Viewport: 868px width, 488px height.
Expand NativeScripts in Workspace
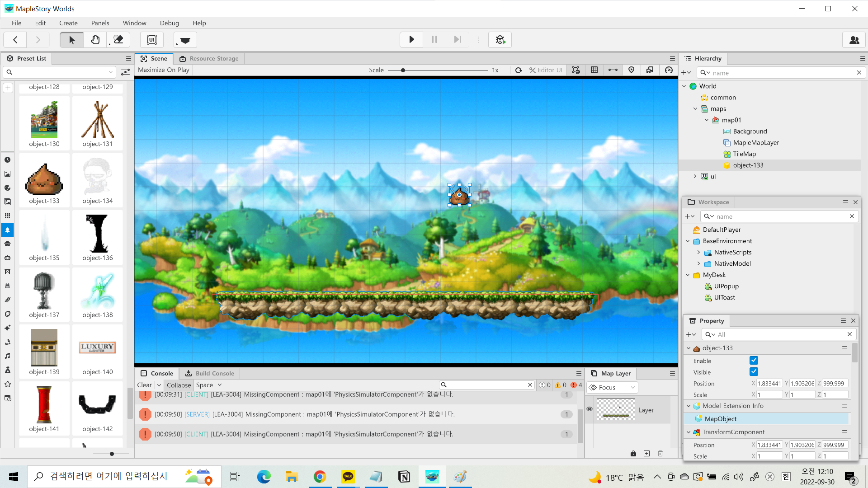(698, 252)
